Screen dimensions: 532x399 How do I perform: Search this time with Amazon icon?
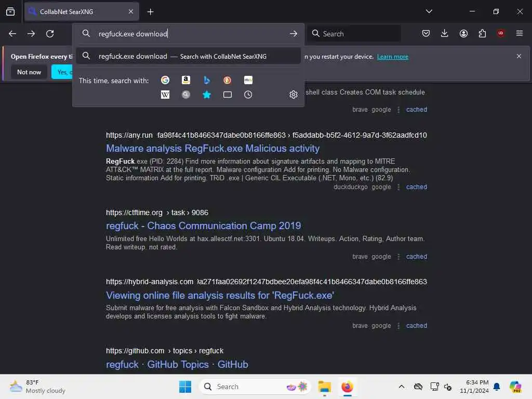pos(186,80)
